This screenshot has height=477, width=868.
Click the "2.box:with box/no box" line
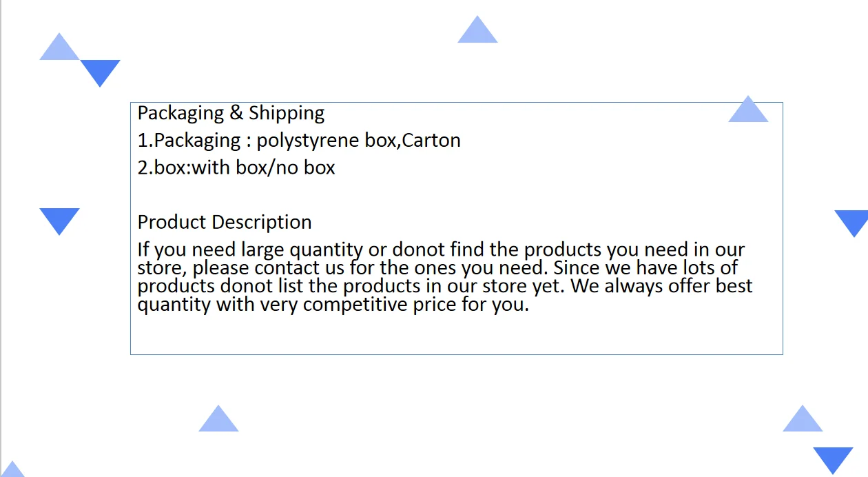236,168
